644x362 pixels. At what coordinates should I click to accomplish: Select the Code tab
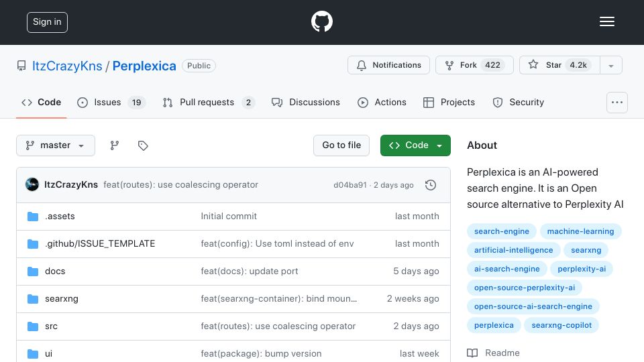pos(42,102)
